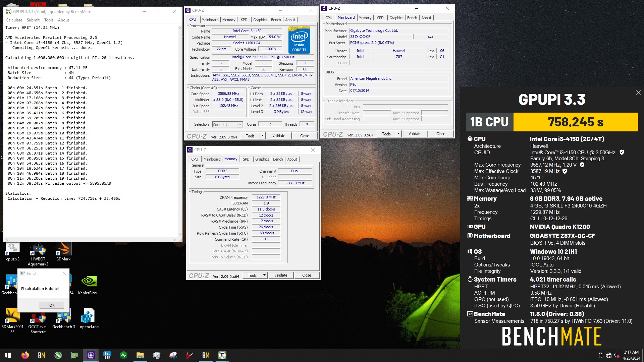The width and height of the screenshot is (644, 362).
Task: Click the purple CPU-Z chip icon in taskbar
Action: [x=91, y=355]
